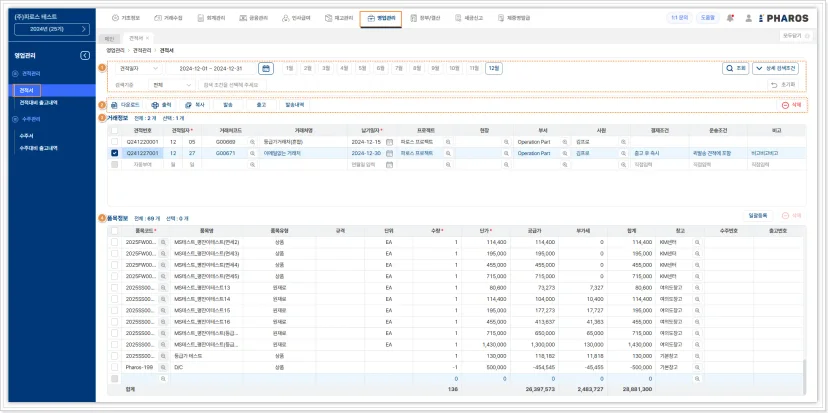This screenshot has height=413, width=828.
Task: Click the item list vertical scrollbar
Action: 804,375
